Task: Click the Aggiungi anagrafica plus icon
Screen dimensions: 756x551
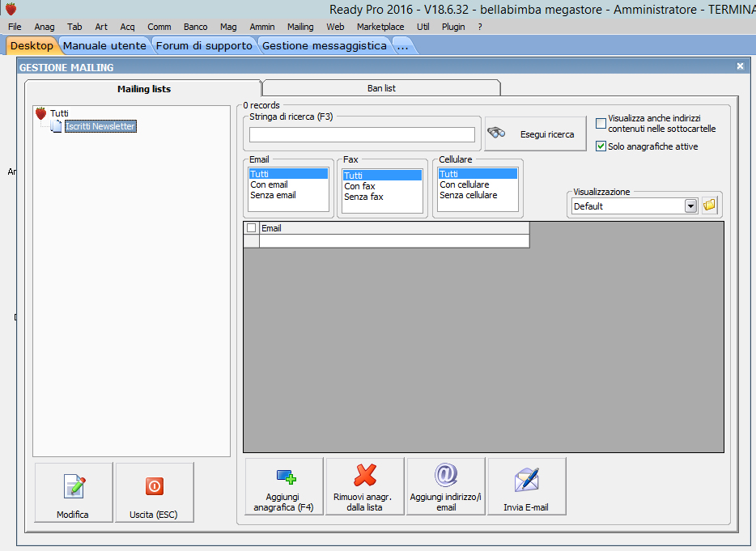Action: [x=286, y=477]
